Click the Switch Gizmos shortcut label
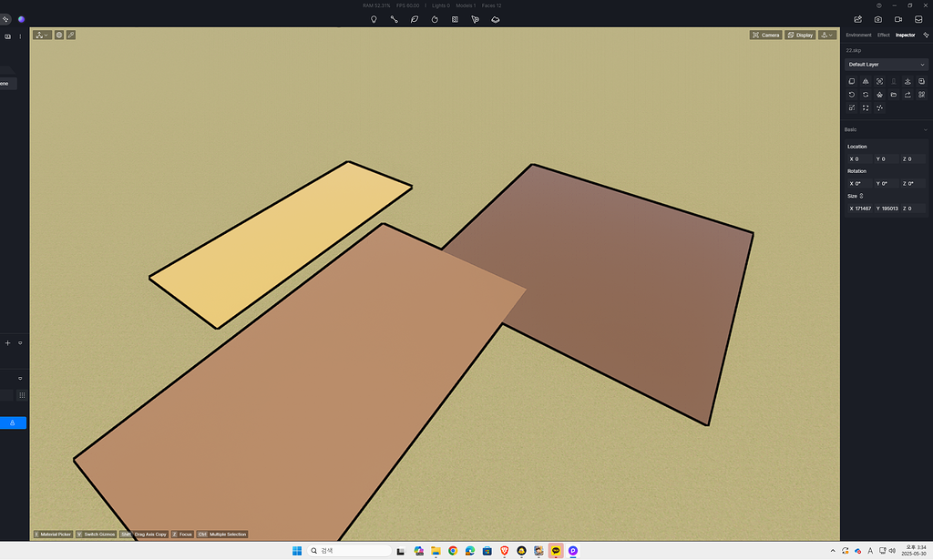The image size is (933, 560). coord(96,535)
